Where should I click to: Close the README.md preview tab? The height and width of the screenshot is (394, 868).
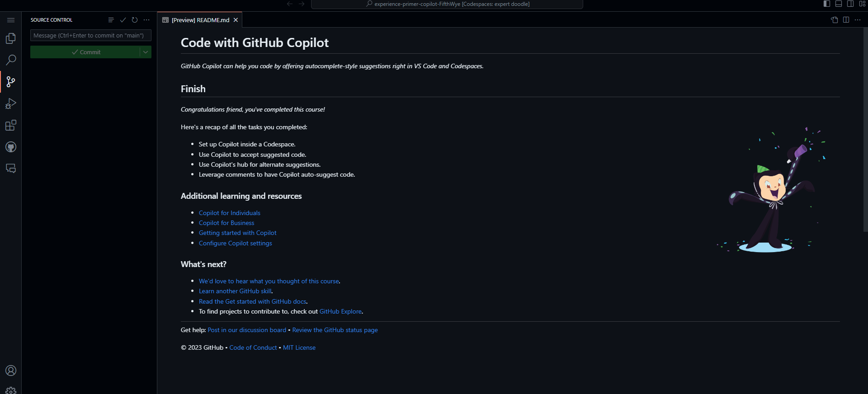(x=236, y=20)
